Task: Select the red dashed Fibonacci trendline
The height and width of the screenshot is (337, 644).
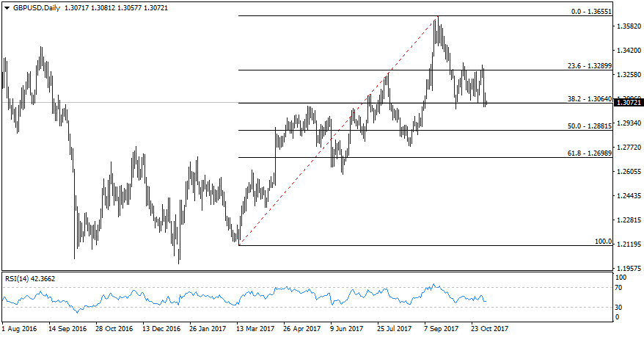Action: pyautogui.click(x=337, y=131)
